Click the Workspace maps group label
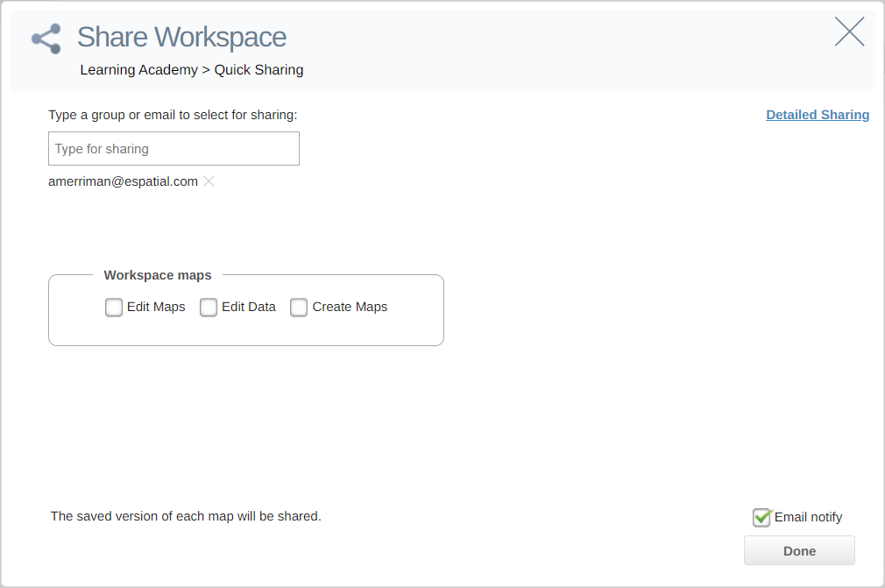 (158, 275)
